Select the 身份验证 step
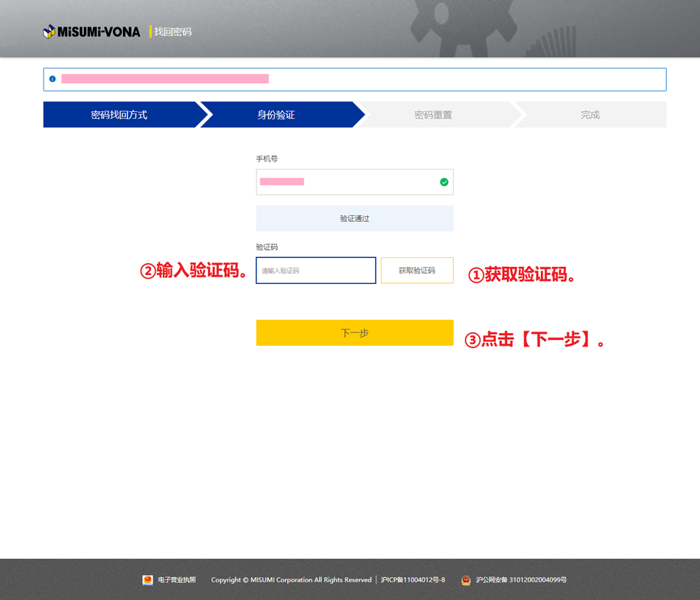 (276, 115)
